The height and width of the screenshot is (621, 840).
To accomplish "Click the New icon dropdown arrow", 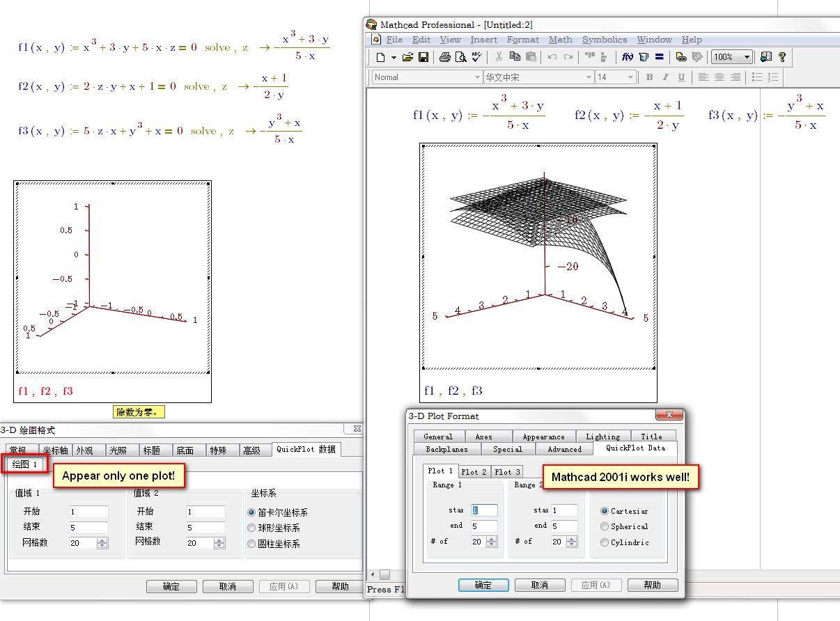I will point(394,57).
